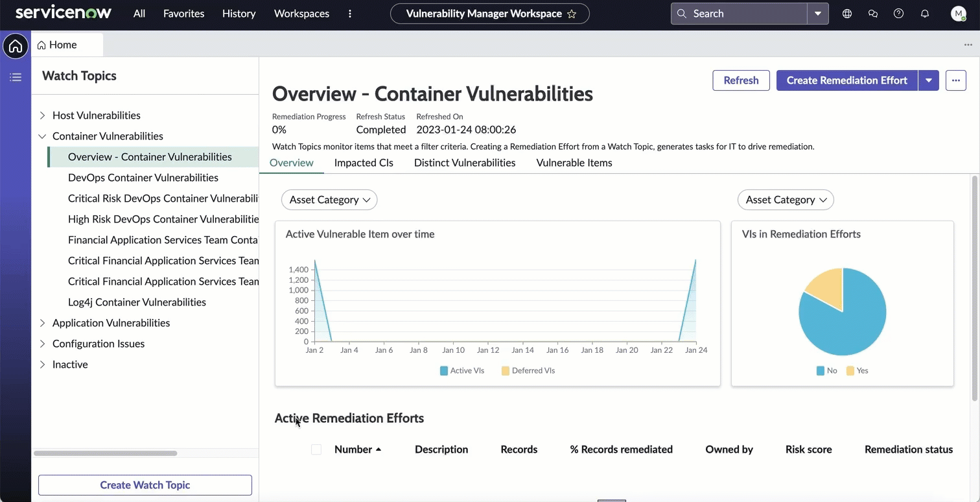980x502 pixels.
Task: Open the Workspaces menu
Action: [301, 14]
